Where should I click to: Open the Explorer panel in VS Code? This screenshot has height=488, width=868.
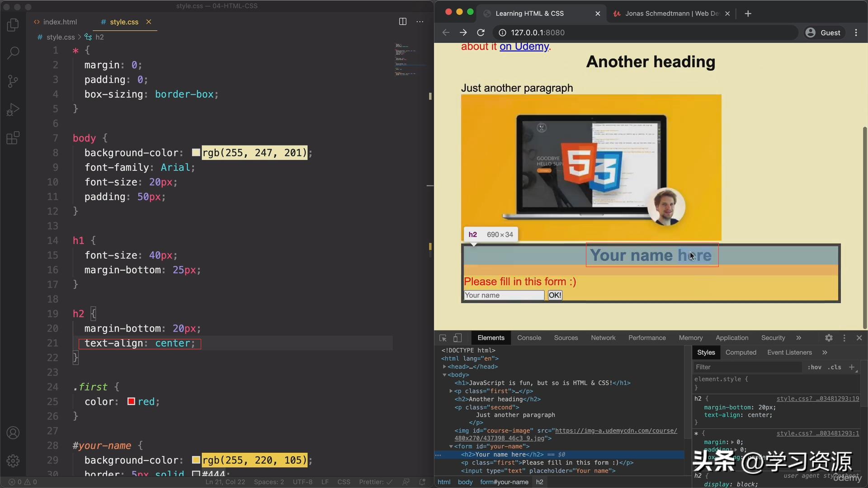[13, 25]
